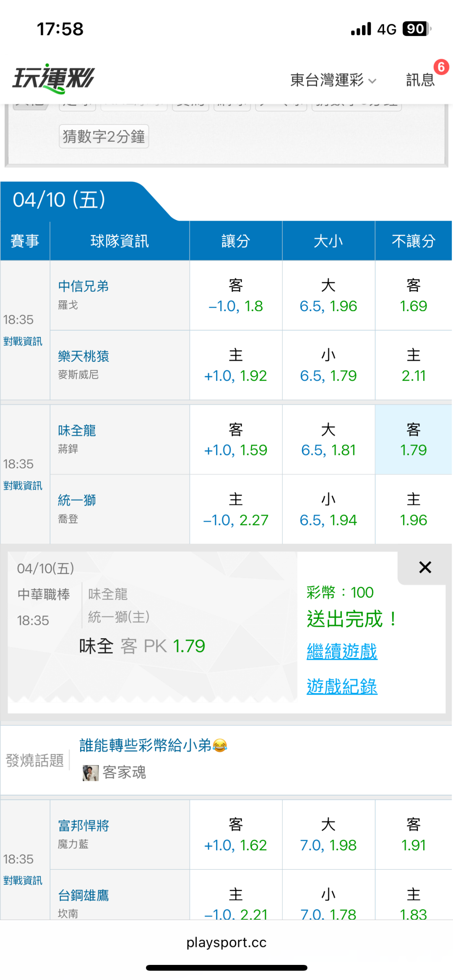This screenshot has width=453, height=980.
Task: Open 對戰資訊 for 中信兄弟 vs 樂天桃猿
Action: (x=23, y=341)
